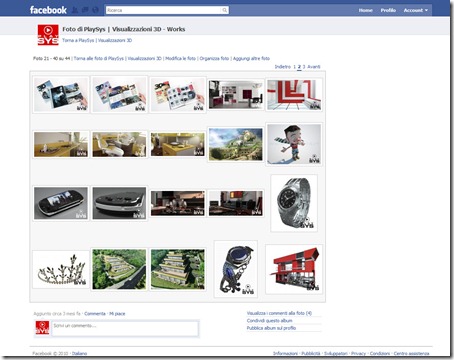This screenshot has width=454, height=360.
Task: Open Profilo in top bar
Action: [x=388, y=10]
